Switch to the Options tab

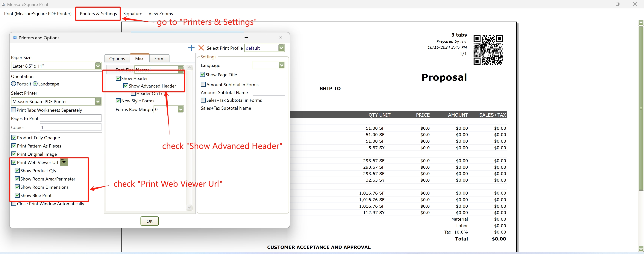[117, 58]
